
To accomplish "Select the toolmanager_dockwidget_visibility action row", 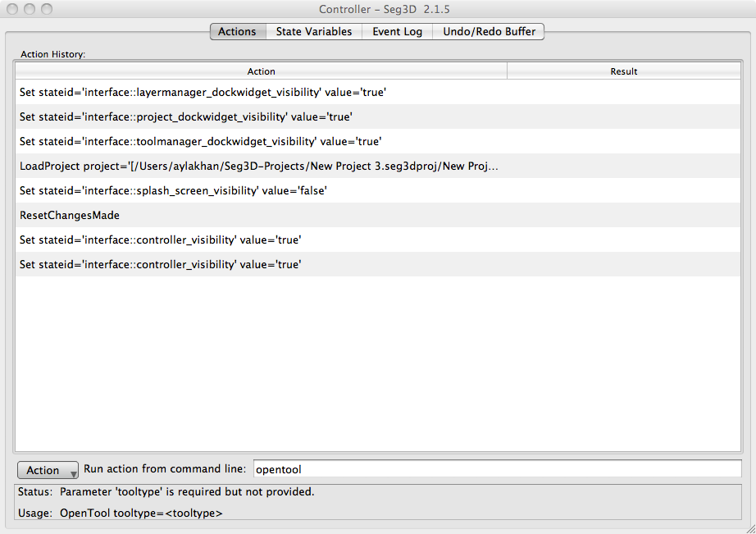I will click(x=377, y=141).
